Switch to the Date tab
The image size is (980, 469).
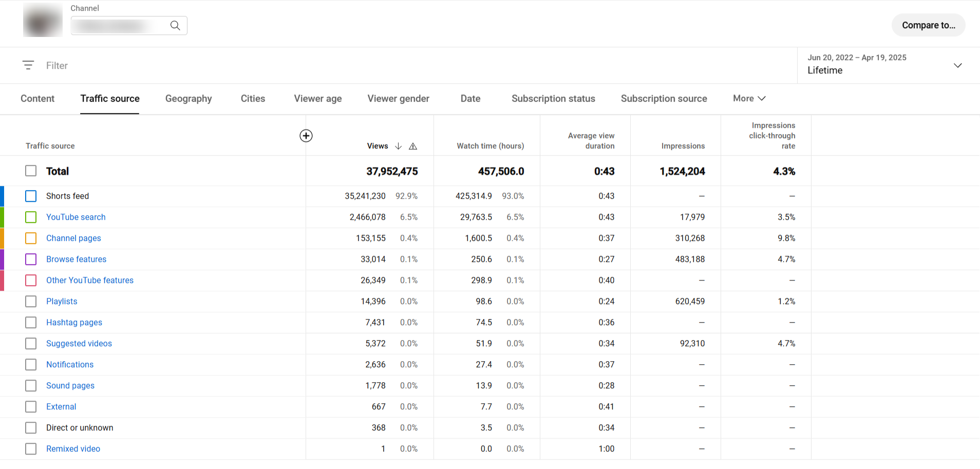coord(470,99)
